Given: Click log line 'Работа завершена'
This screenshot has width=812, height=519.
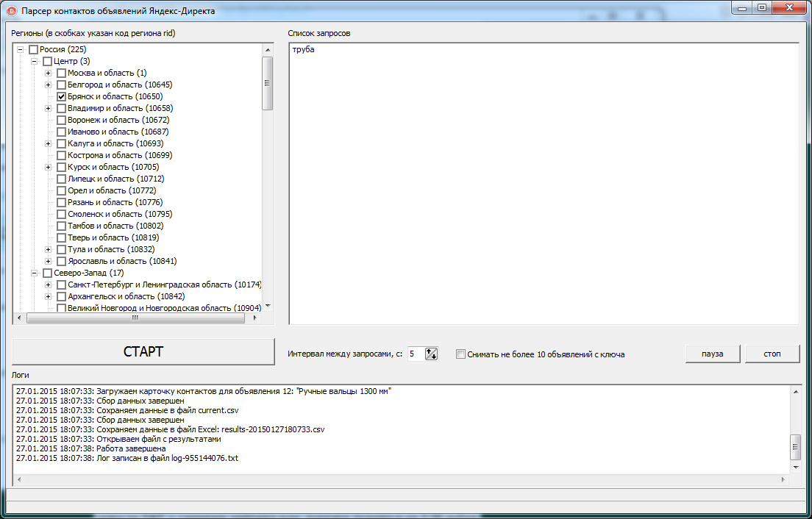Looking at the screenshot, I should click(91, 448).
